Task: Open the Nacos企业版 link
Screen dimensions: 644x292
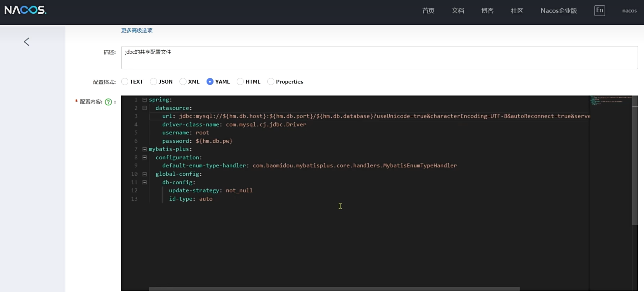Action: (x=559, y=11)
